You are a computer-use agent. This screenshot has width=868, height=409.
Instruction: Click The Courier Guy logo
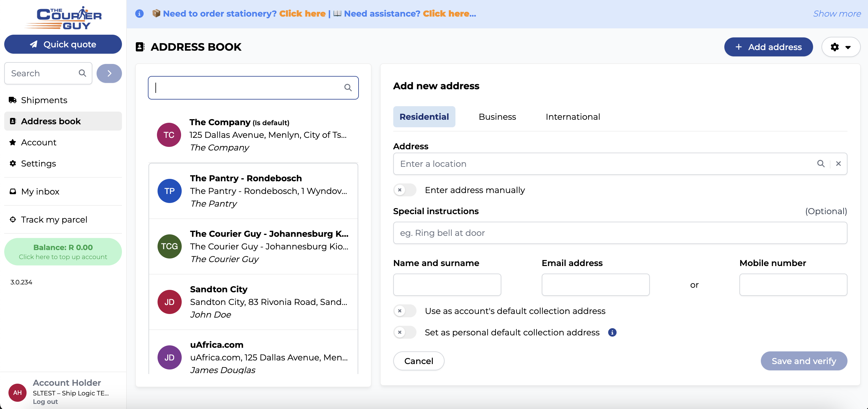coord(63,17)
